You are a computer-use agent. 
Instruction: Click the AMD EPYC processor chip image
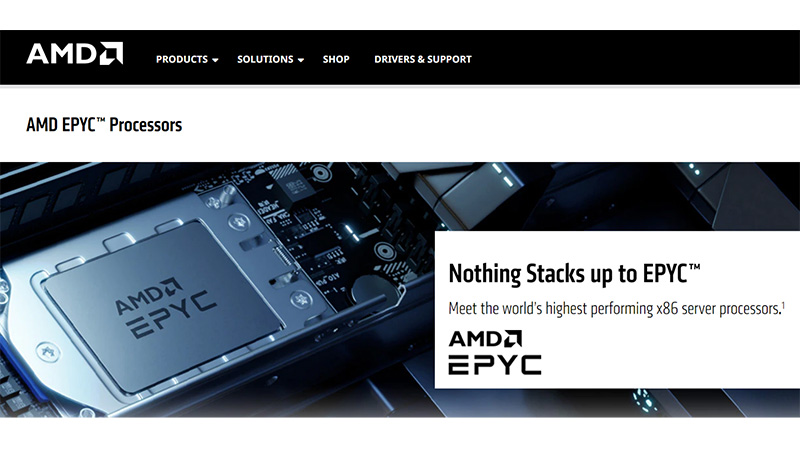point(162,305)
